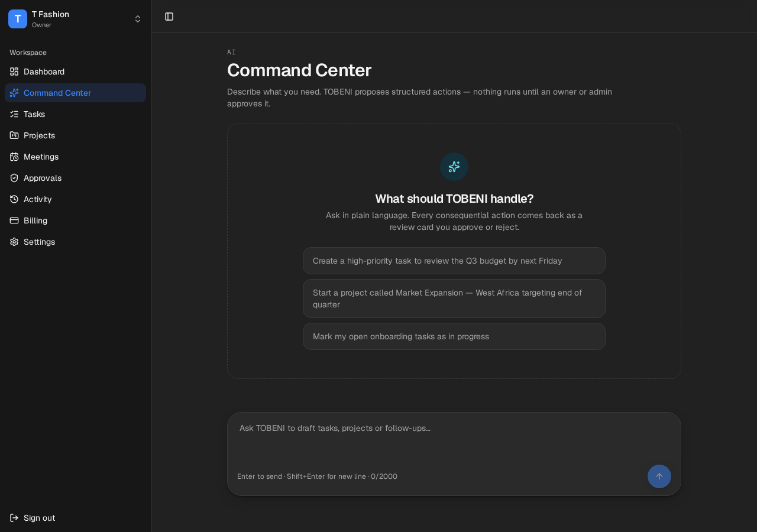
Task: Click the Meetings calendar-clock icon in sidebar
Action: click(14, 157)
